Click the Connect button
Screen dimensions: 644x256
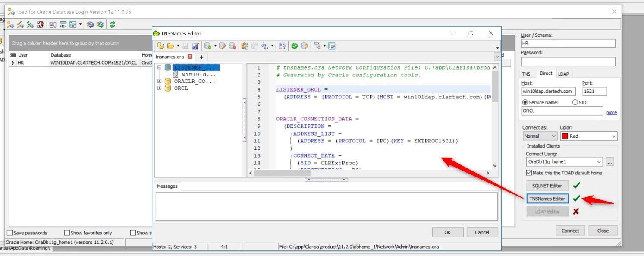(x=570, y=231)
